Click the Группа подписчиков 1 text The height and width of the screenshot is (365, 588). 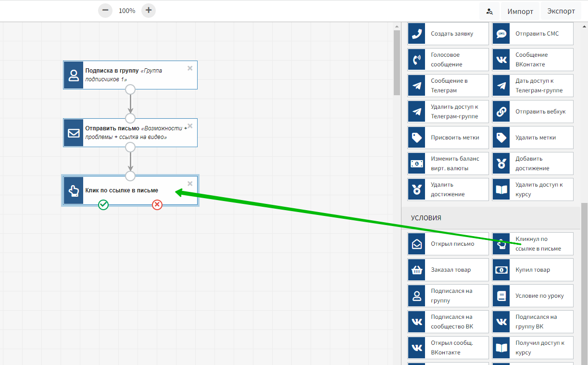(124, 75)
